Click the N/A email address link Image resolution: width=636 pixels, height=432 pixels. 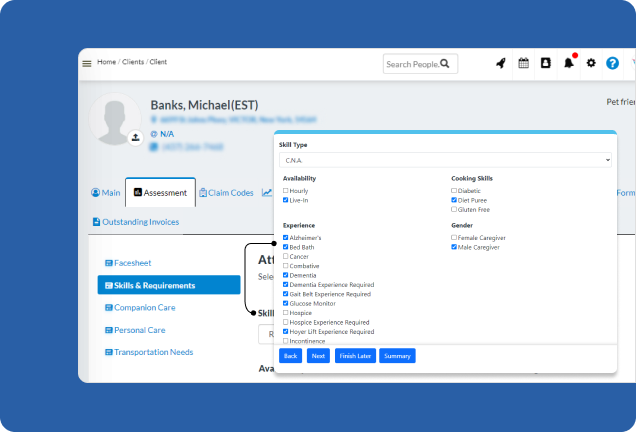[x=167, y=134]
